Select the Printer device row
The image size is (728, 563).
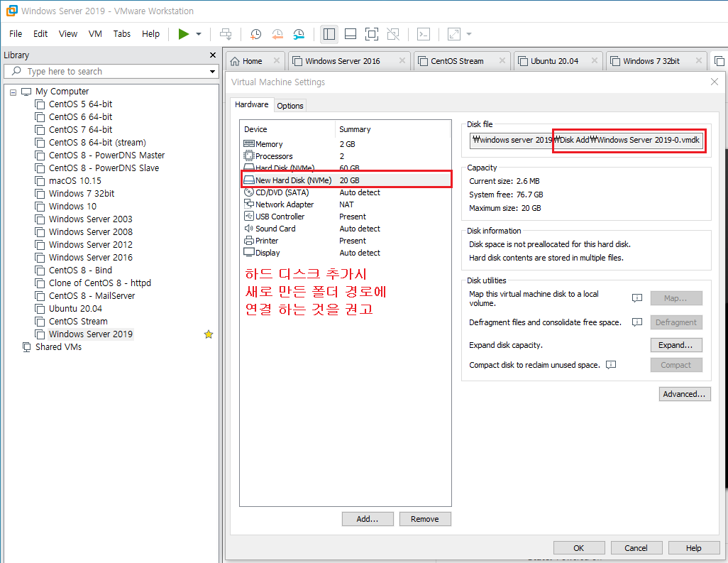coord(346,241)
